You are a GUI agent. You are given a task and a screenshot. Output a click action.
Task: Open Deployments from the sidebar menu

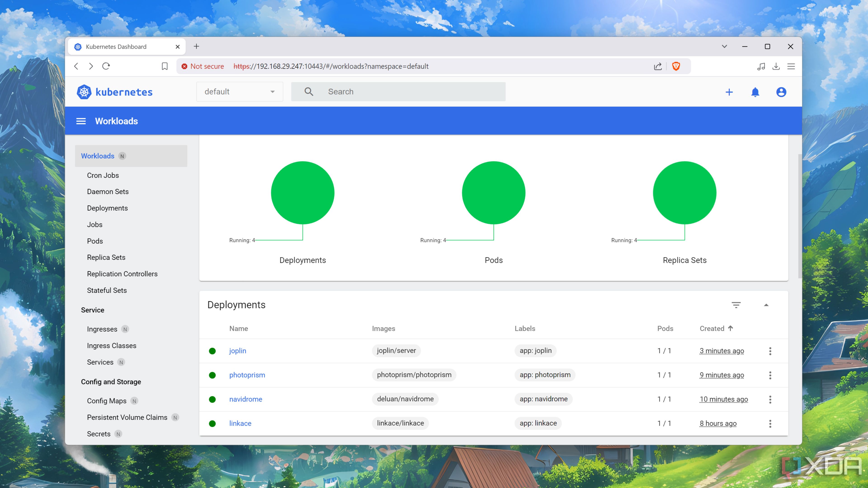click(108, 207)
